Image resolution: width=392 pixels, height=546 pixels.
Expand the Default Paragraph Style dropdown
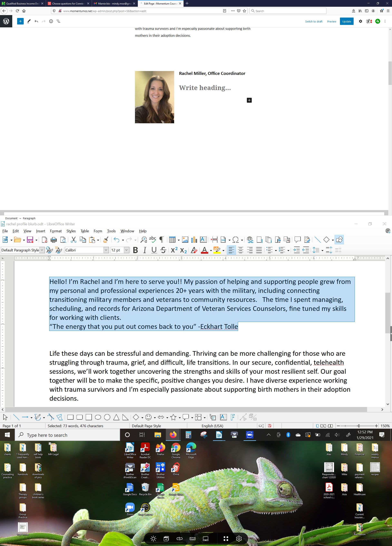coord(42,250)
